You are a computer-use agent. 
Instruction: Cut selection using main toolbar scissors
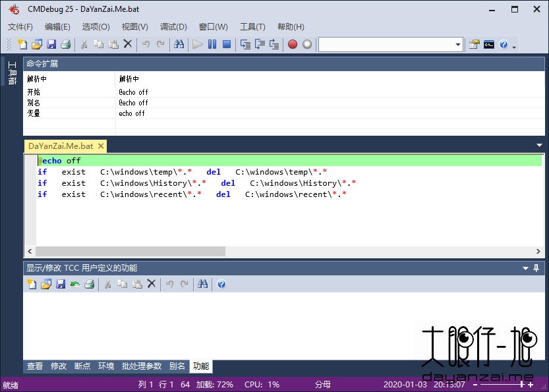(84, 44)
